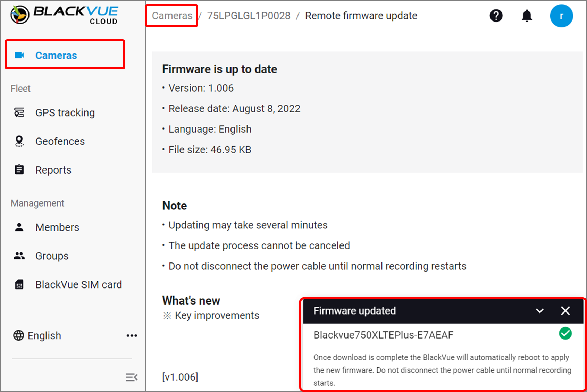This screenshot has height=392, width=587.
Task: Click the GPS tracking icon
Action: [19, 112]
